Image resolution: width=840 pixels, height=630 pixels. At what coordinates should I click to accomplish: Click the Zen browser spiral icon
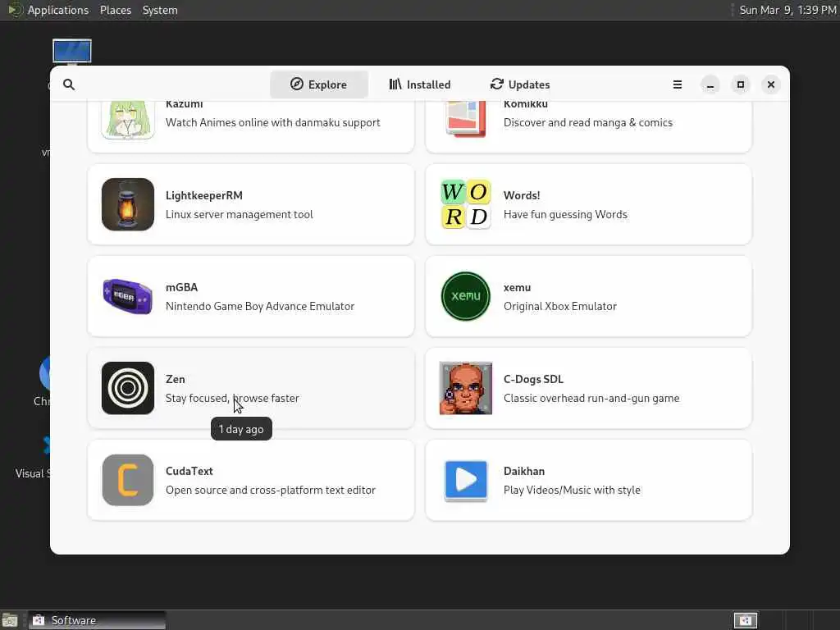pyautogui.click(x=128, y=388)
